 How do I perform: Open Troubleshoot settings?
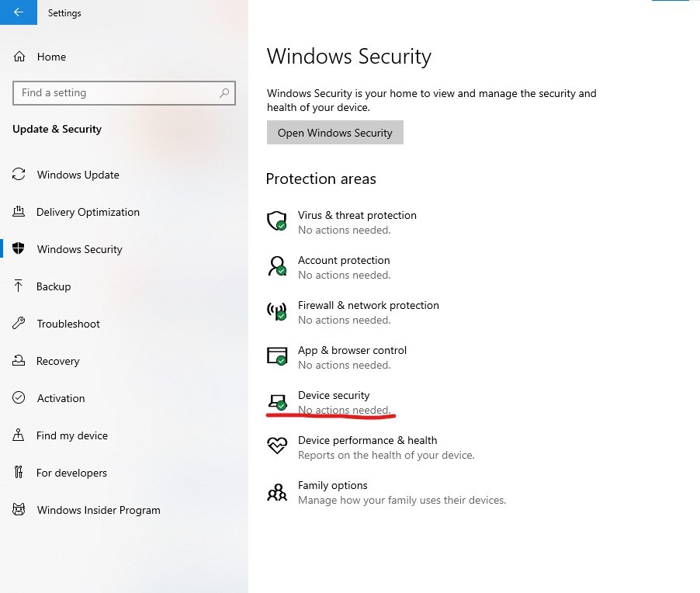coord(68,324)
